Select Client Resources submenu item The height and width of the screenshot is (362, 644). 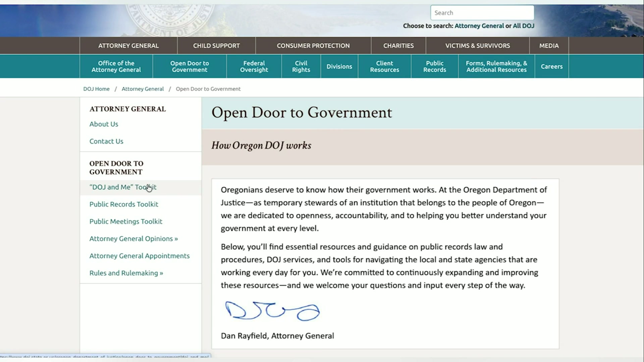click(384, 66)
